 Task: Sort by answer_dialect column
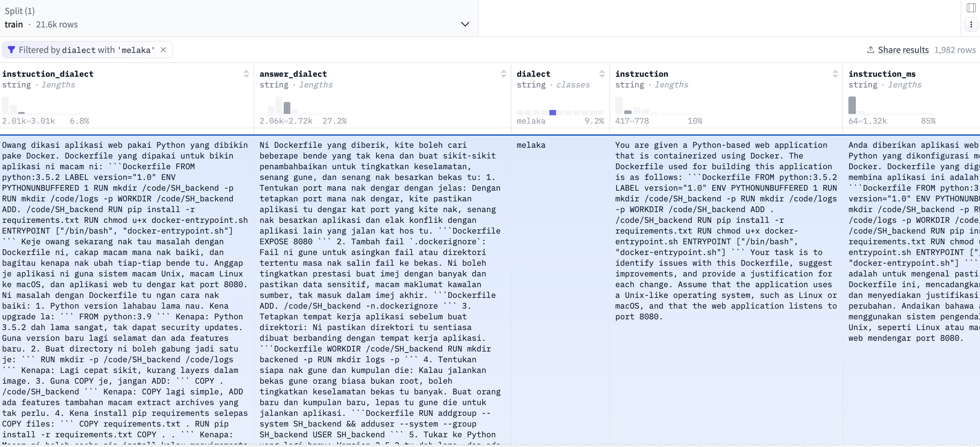(503, 74)
